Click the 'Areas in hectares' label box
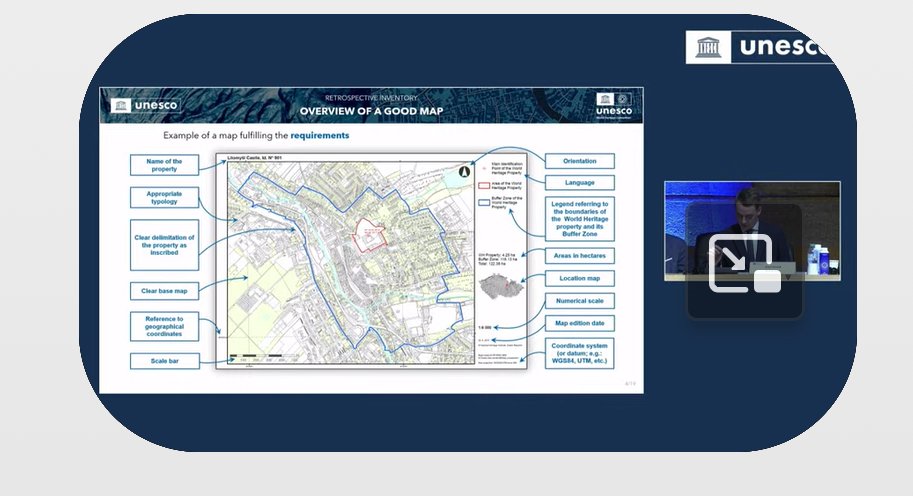Screen dimensions: 913x496 [579, 257]
